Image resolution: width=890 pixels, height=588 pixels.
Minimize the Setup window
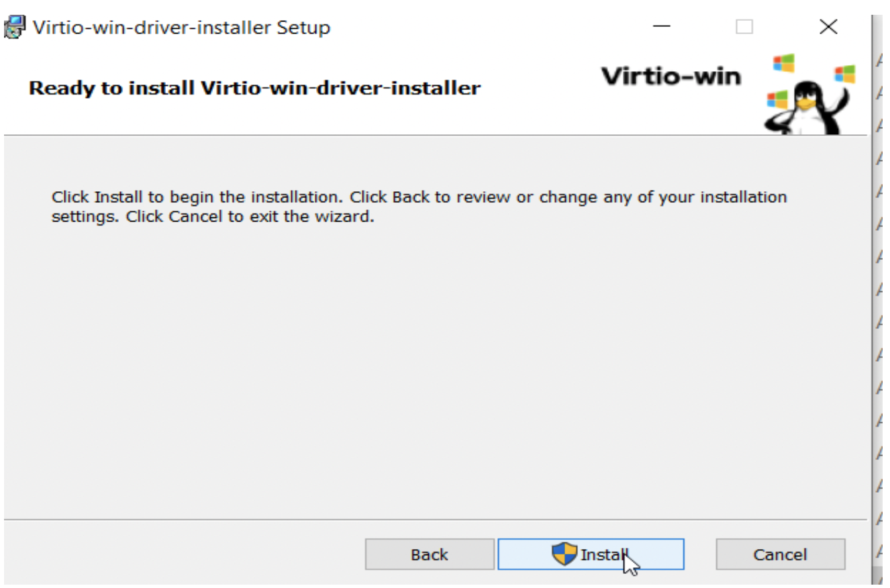pyautogui.click(x=662, y=27)
